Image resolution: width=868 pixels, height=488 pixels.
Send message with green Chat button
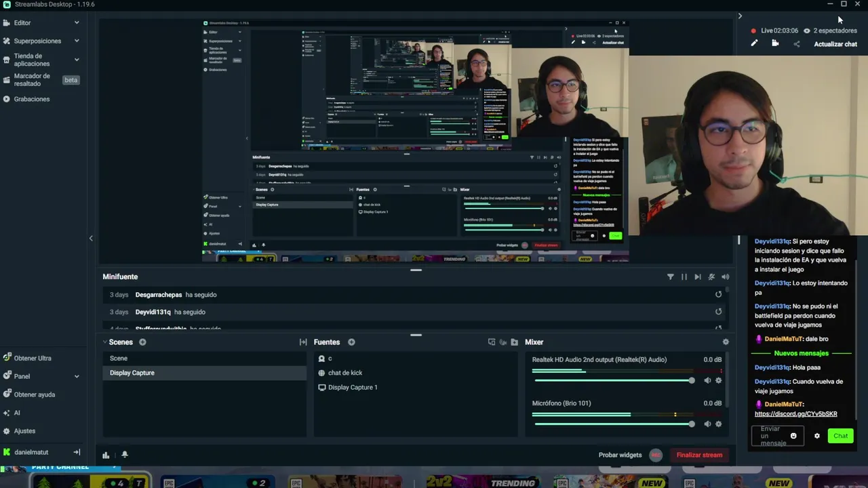[840, 436]
